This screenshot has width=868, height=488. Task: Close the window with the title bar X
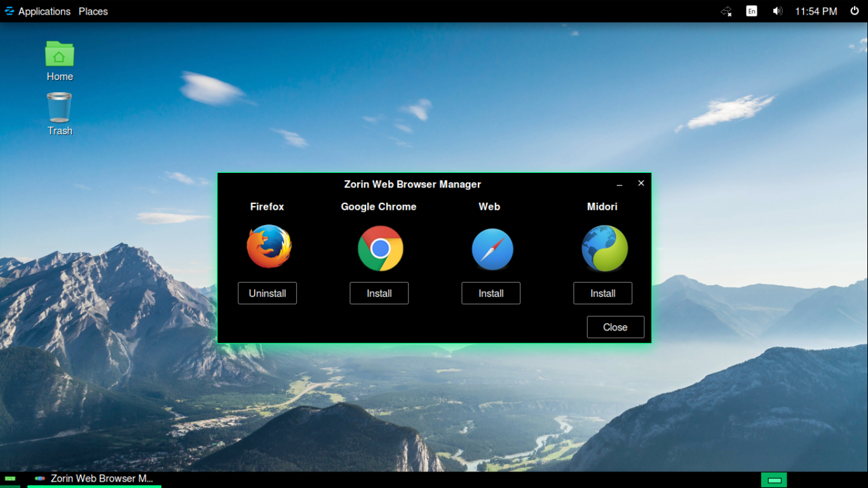point(641,183)
